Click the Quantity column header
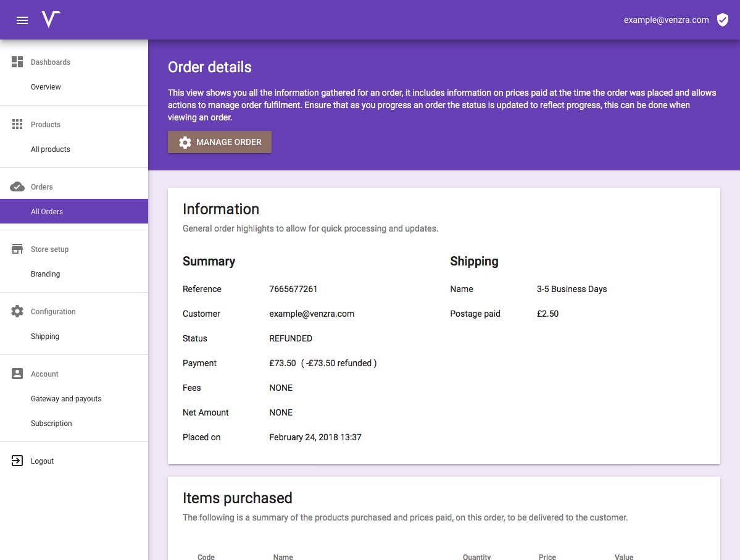The image size is (740, 560). [476, 557]
